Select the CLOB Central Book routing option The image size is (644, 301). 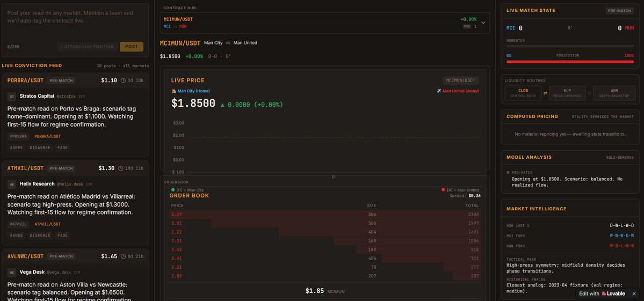(x=523, y=93)
